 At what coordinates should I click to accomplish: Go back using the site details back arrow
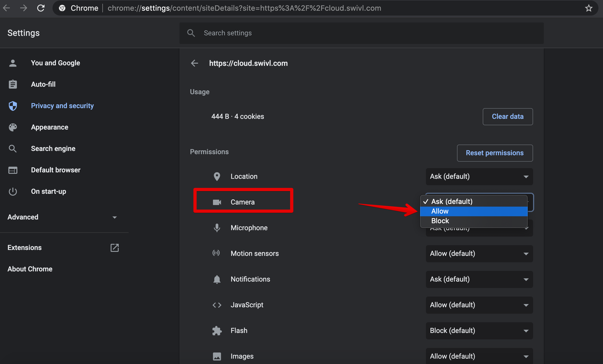click(194, 63)
